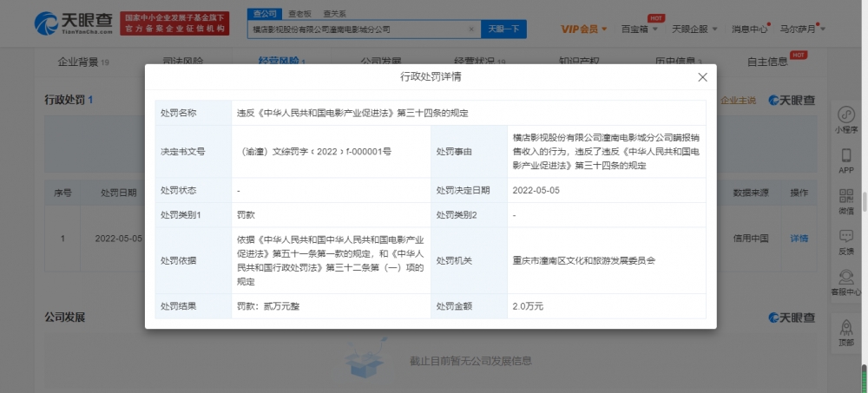Close the 行政处罚详情 dialog
The image size is (868, 393).
[702, 77]
